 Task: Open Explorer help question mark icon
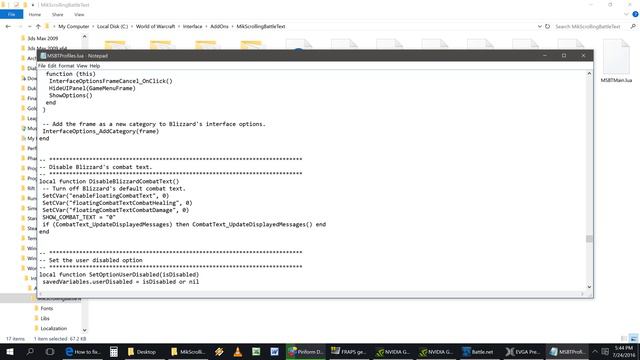click(x=635, y=14)
